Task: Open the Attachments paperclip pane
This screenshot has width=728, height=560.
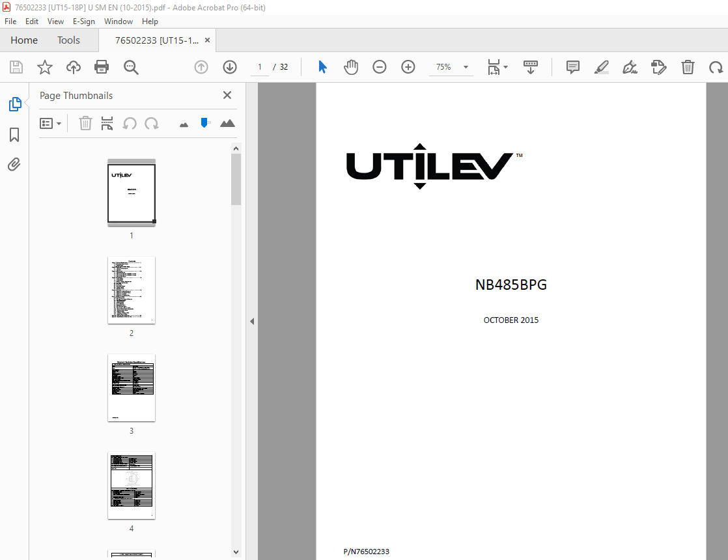Action: 14,164
